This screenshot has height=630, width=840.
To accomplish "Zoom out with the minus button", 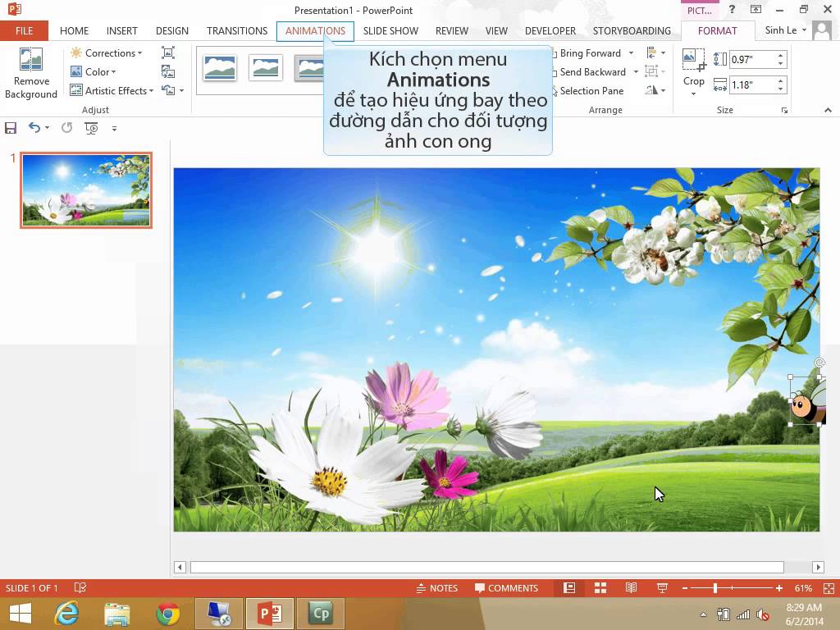I will tap(685, 587).
